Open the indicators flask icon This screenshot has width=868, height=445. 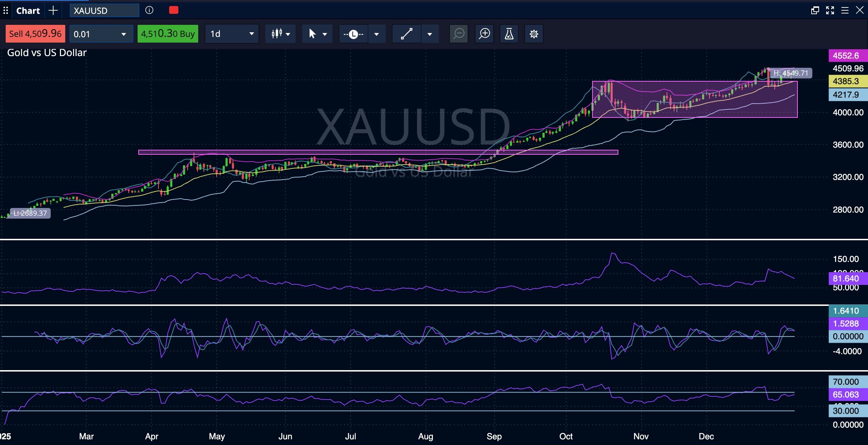(509, 34)
